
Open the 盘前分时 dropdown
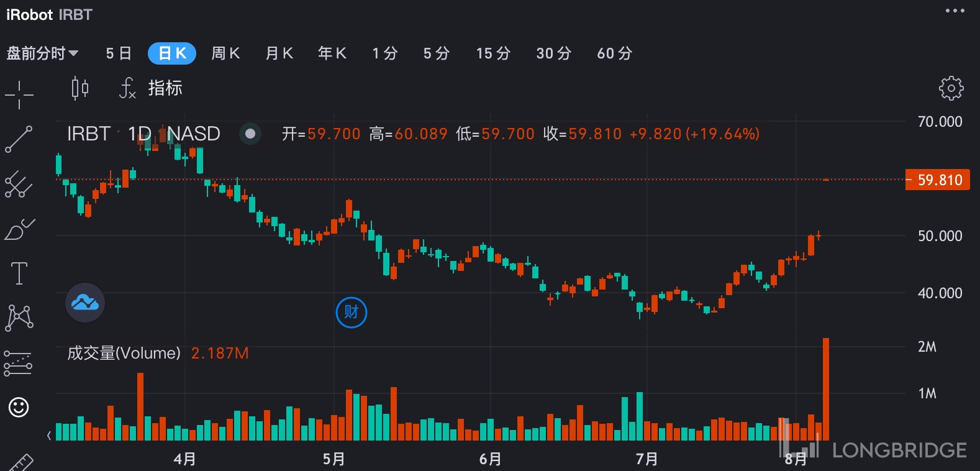pyautogui.click(x=42, y=53)
